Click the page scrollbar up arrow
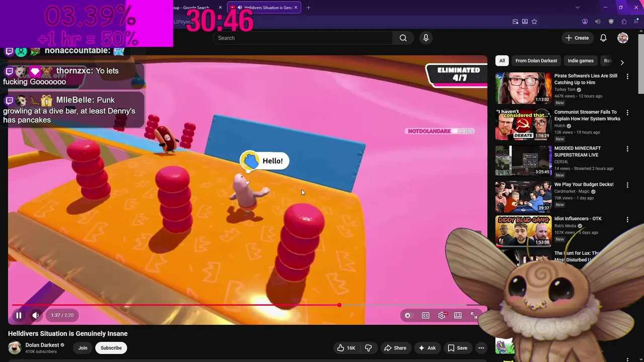Screen dimensions: 644x362 coord(640,32)
